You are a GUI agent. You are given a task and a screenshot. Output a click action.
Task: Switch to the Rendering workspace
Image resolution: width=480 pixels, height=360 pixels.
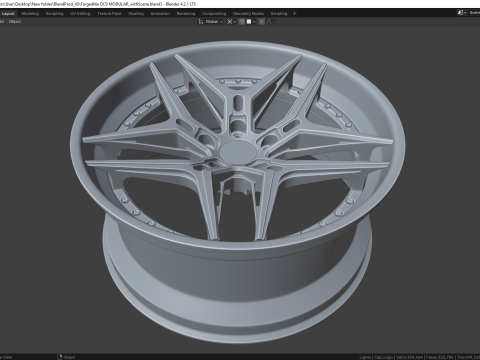point(186,14)
